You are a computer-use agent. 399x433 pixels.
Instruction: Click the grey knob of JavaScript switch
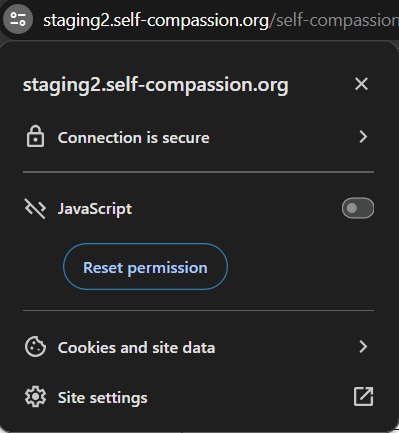[x=352, y=208]
